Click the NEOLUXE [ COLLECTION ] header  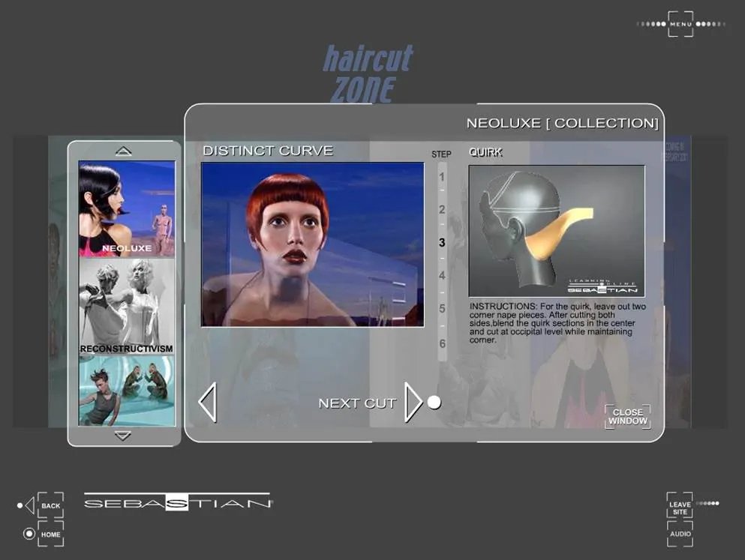point(563,122)
